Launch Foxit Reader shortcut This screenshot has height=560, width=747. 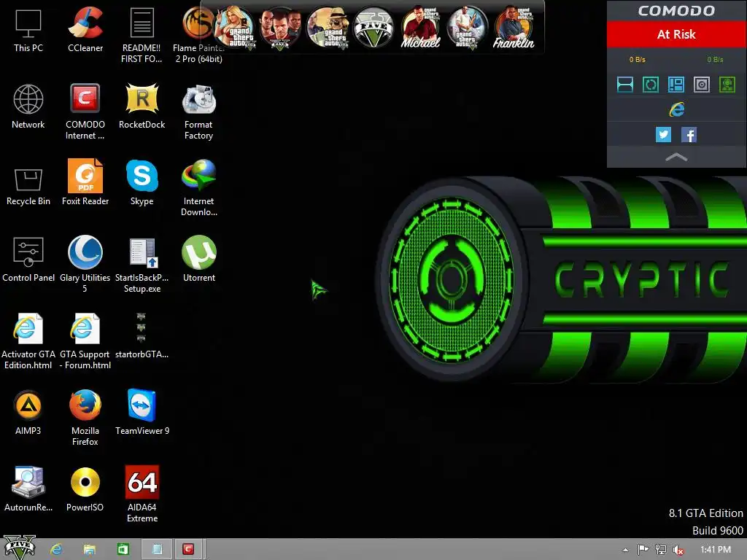coord(85,183)
